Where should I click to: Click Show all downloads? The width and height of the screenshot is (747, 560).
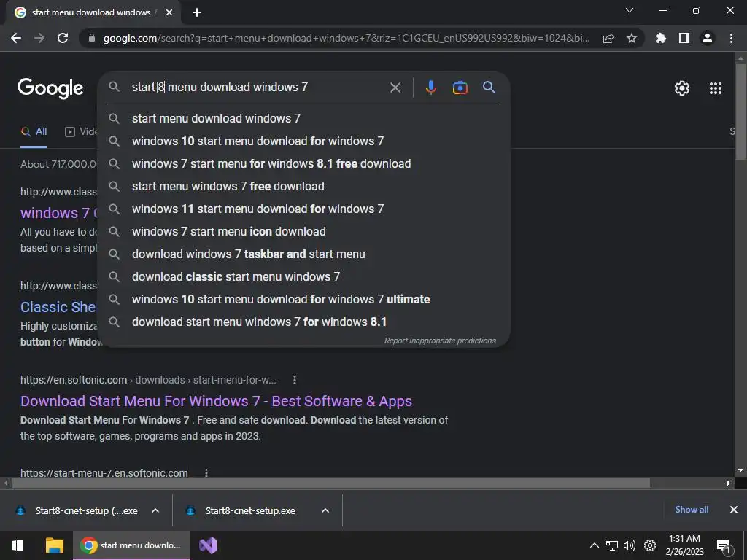coord(692,510)
